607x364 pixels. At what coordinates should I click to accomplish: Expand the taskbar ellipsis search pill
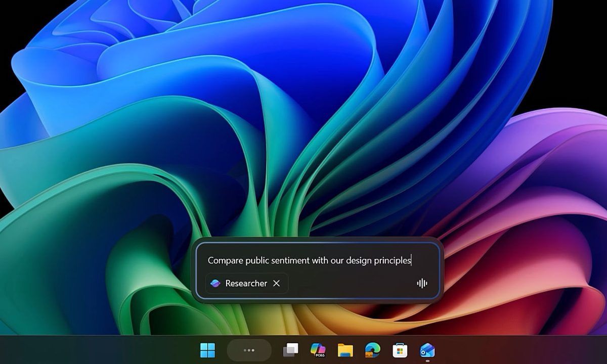coord(249,349)
